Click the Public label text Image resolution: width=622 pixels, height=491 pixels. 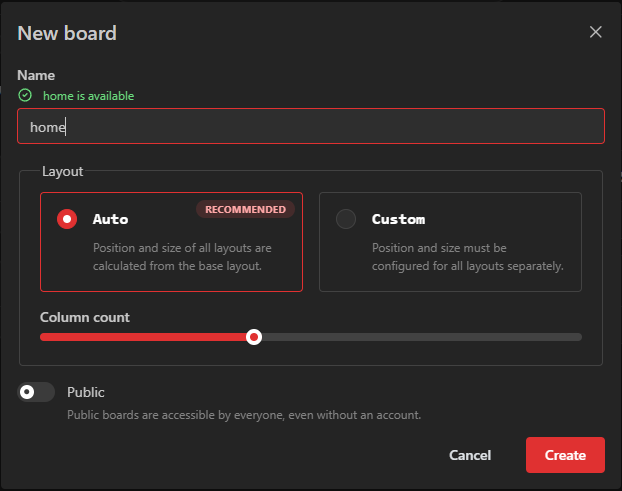tap(86, 392)
